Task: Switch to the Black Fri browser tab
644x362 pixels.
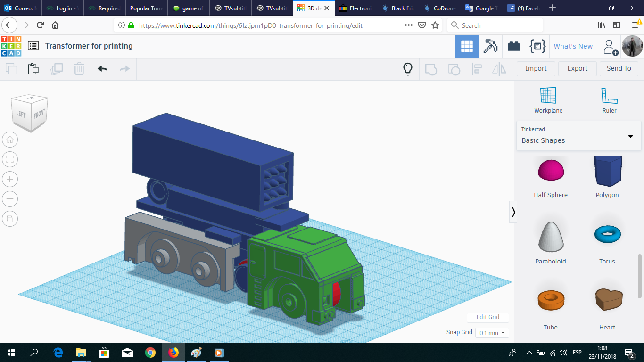Action: click(x=398, y=8)
